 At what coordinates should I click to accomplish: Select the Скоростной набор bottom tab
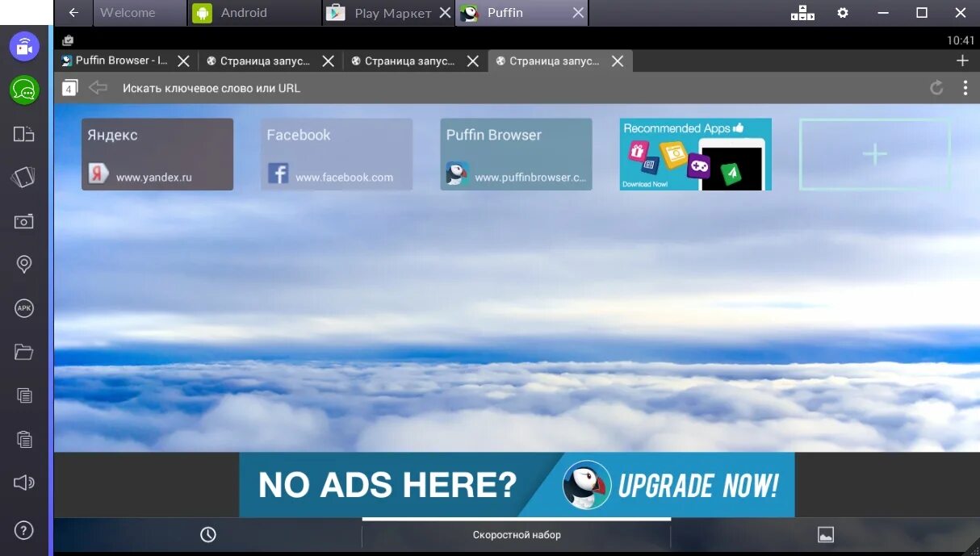(x=517, y=534)
